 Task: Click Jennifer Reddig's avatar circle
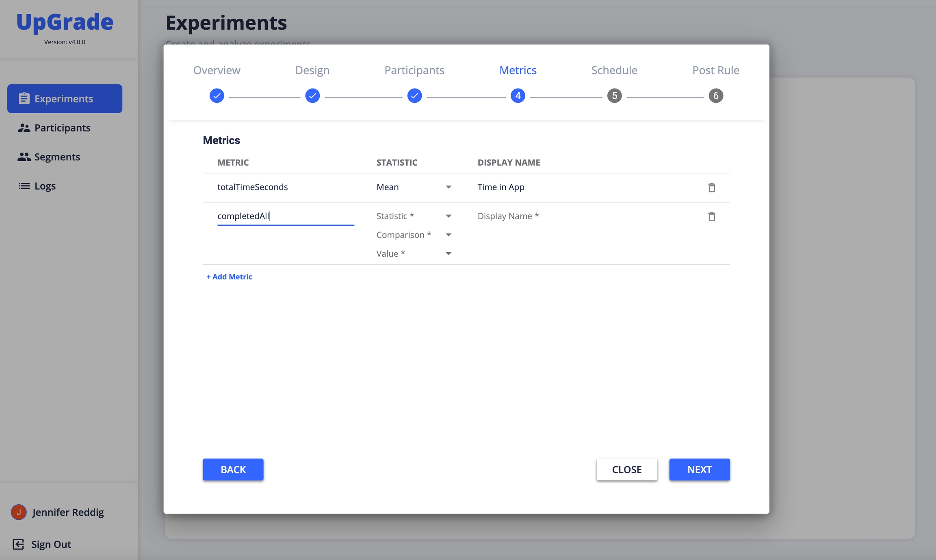coord(19,512)
